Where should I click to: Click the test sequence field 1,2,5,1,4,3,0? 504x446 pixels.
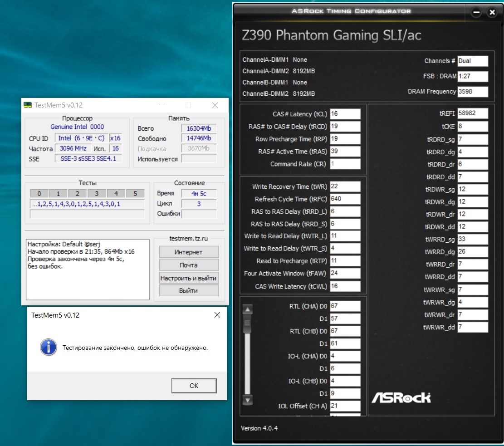point(88,204)
